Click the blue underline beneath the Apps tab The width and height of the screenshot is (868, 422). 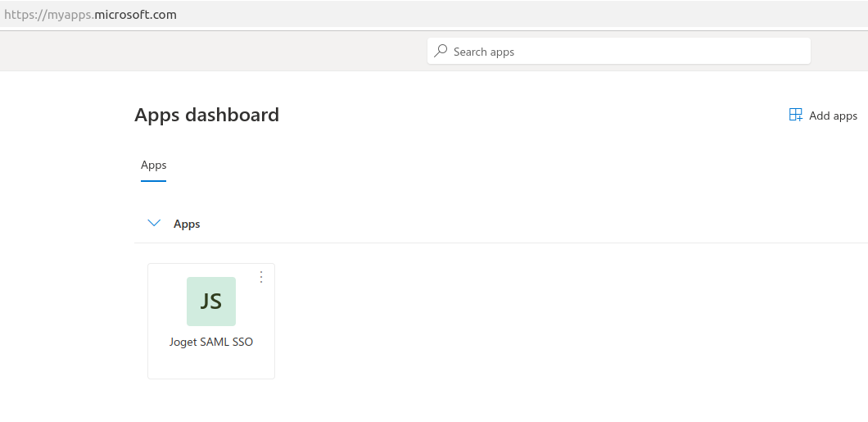click(x=154, y=180)
